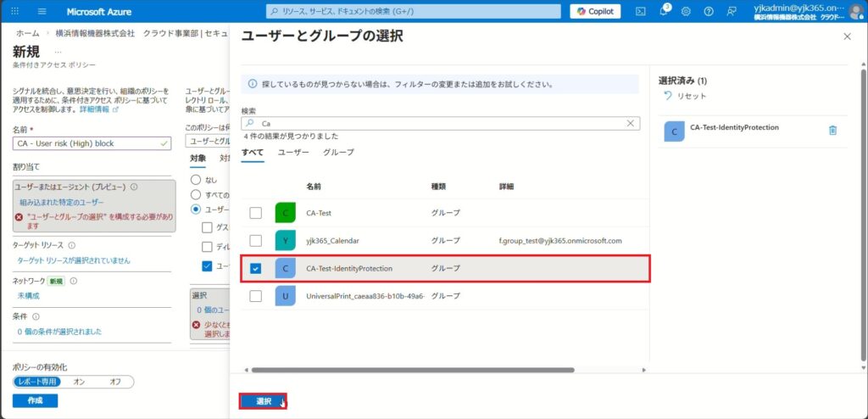Switch to the グループ tab
Screen dimensions: 868x419
coord(338,153)
